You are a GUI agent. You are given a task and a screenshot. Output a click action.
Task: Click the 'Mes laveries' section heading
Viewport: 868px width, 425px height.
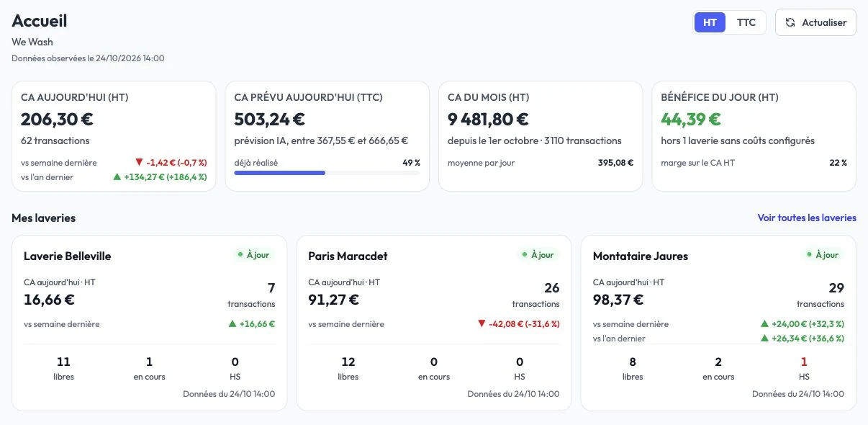coord(44,218)
